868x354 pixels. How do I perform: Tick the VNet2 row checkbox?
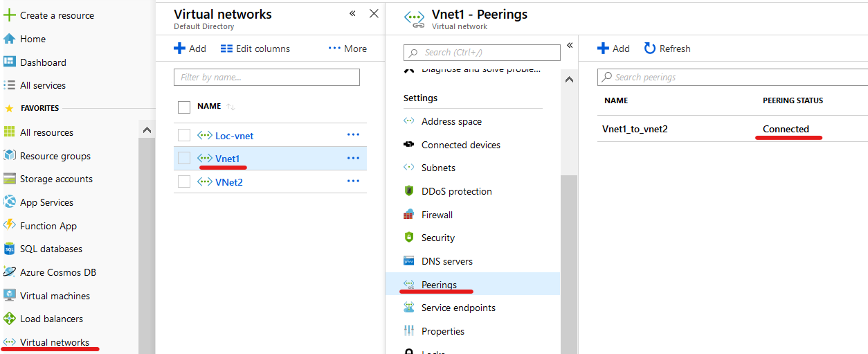click(x=184, y=182)
